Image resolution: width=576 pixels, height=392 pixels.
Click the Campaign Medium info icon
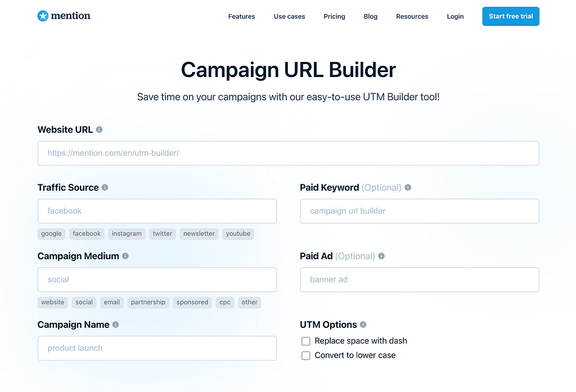(124, 256)
